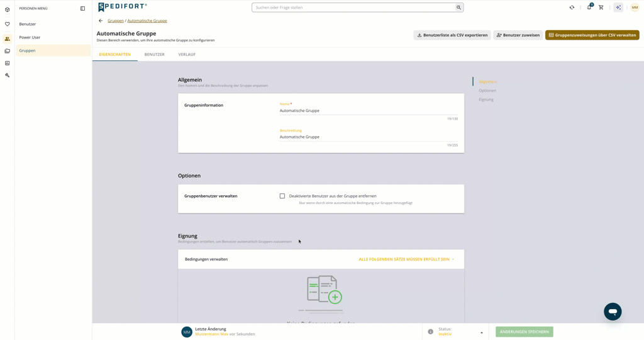Click the MM avatar beside Letzte Änderung
Viewport: 644px width, 340px height.
(187, 332)
